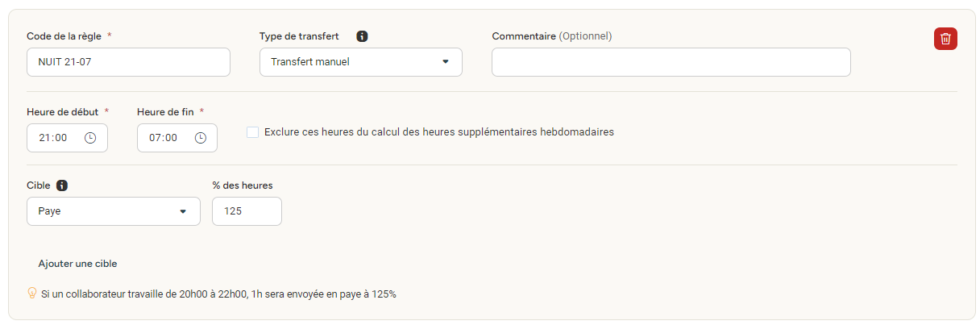Select the Heure de fin time field
The width and height of the screenshot is (980, 325).
[177, 138]
